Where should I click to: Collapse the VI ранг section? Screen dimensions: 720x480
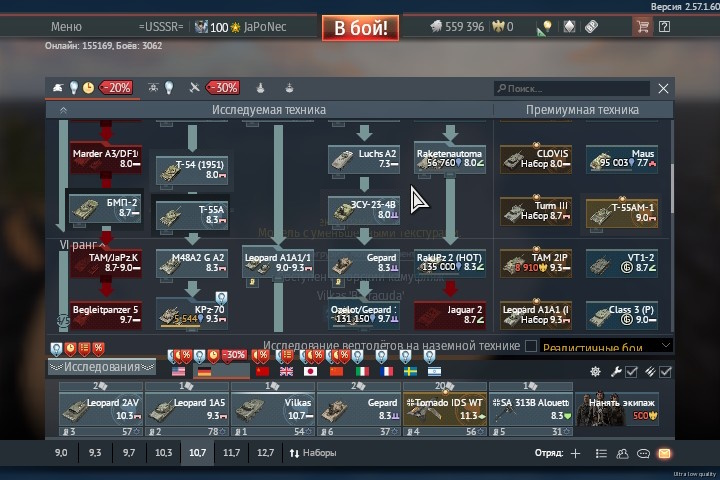tap(82, 245)
